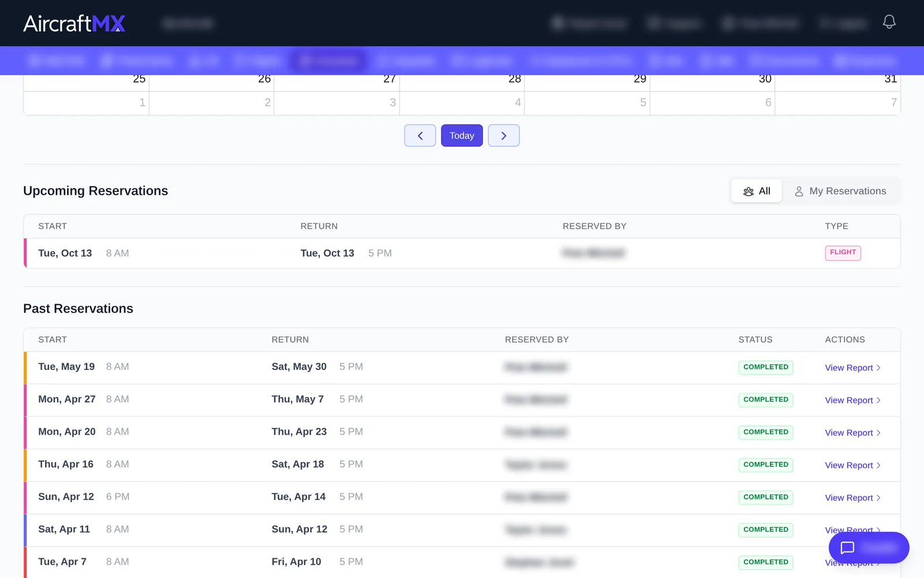Click the Upcoming Reservations heading
This screenshot has width=924, height=578.
pos(95,191)
